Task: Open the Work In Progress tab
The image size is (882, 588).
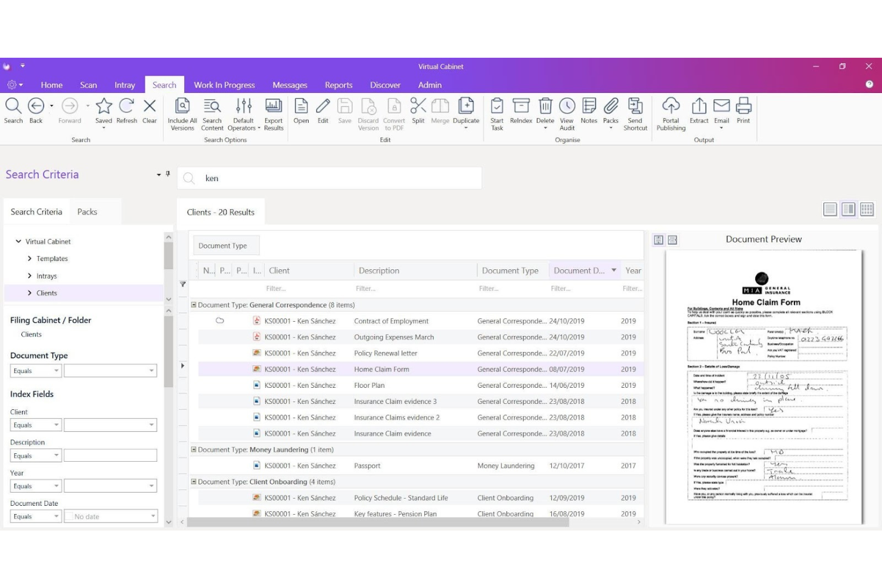Action: tap(225, 85)
